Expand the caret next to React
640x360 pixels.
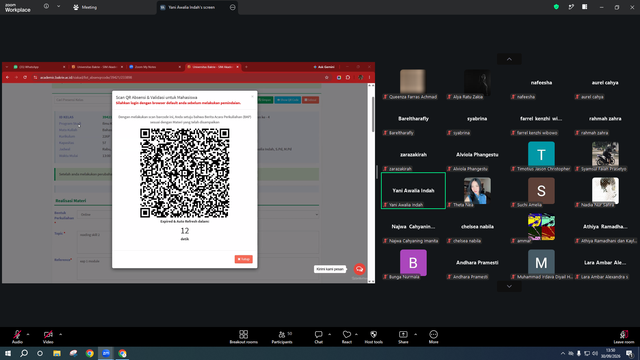pyautogui.click(x=356, y=334)
